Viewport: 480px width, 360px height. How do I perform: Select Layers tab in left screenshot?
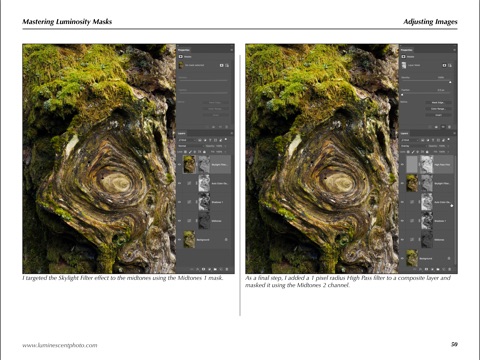182,133
